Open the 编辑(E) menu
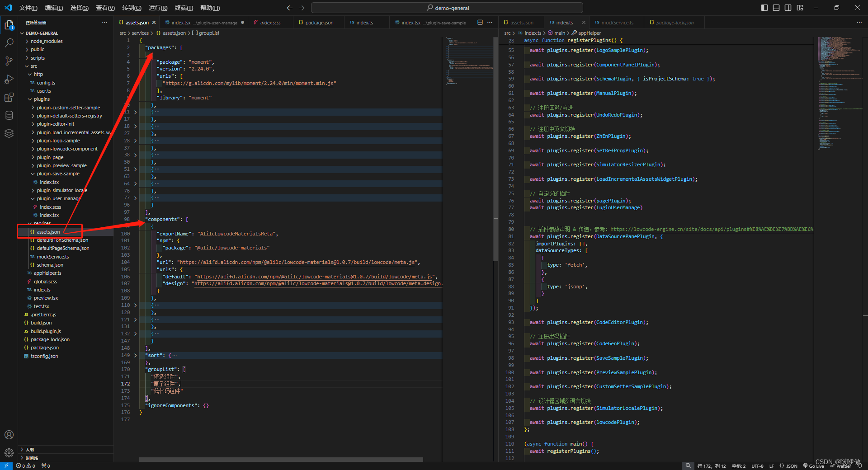Viewport: 868px width, 470px height. [x=54, y=8]
